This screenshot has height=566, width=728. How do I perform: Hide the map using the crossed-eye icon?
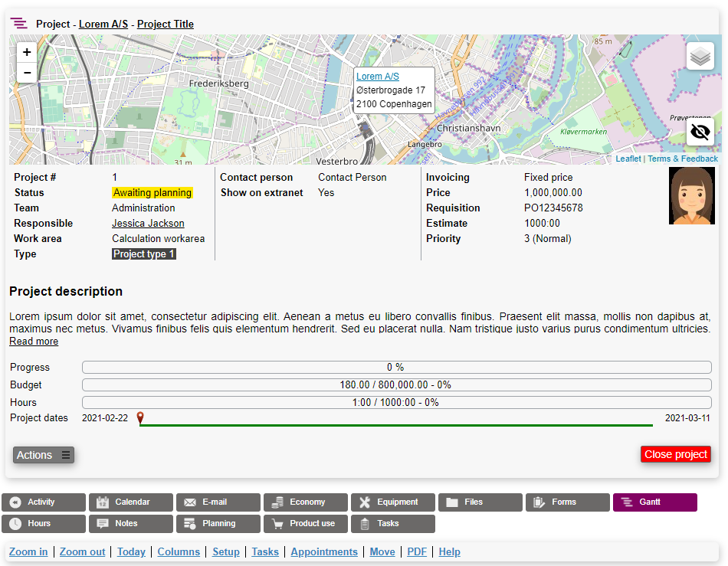click(700, 132)
